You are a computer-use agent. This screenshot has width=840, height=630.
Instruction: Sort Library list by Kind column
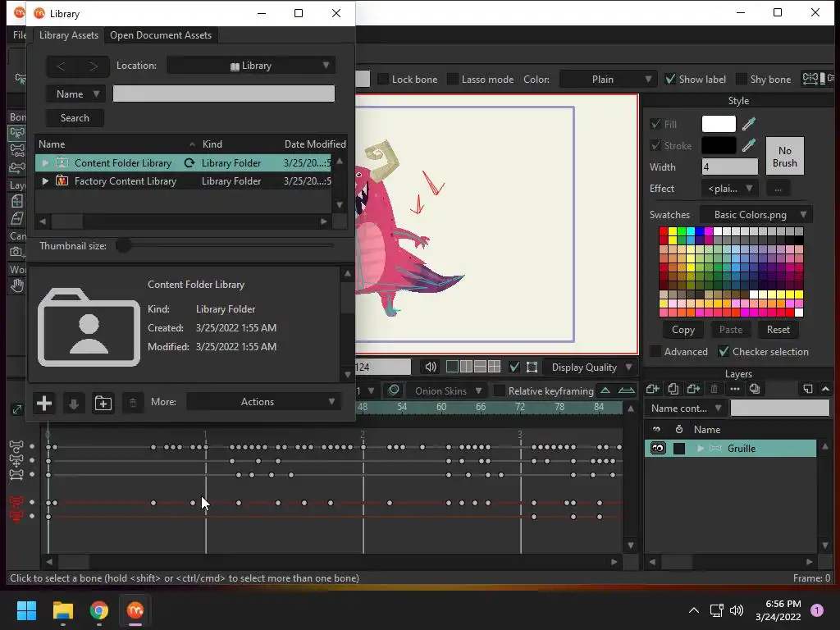pos(212,144)
